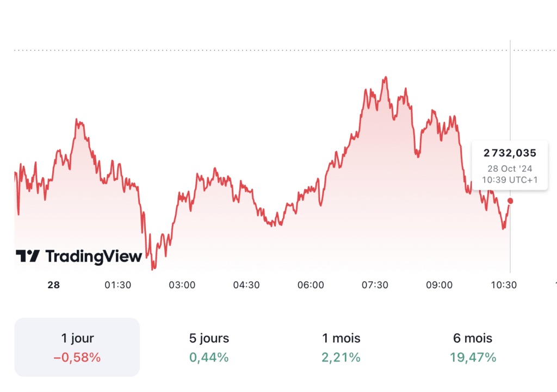Select the 1 jour period tab

click(x=77, y=347)
